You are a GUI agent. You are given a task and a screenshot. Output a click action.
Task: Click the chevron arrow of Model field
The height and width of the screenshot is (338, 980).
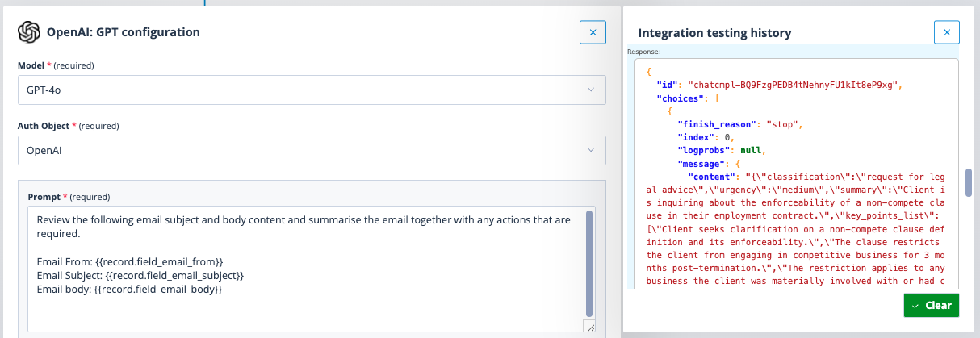click(591, 90)
